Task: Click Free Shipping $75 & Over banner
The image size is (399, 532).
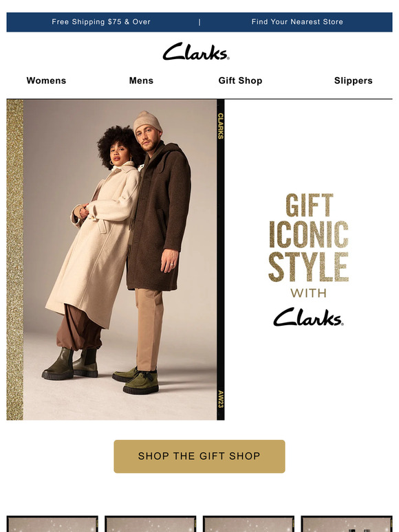Action: pos(101,22)
